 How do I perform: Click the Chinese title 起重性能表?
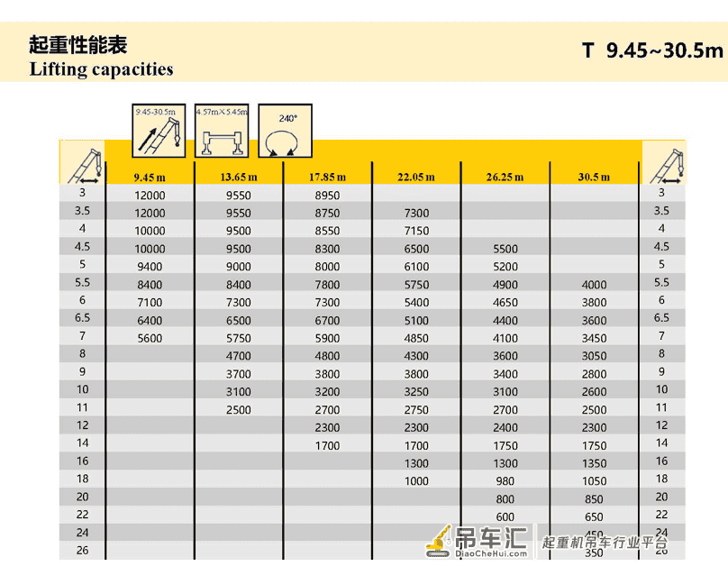[x=78, y=45]
